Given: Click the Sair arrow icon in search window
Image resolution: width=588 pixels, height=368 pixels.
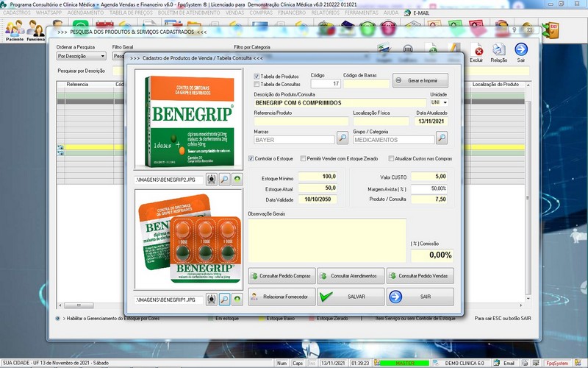Looking at the screenshot, I should tap(521, 53).
